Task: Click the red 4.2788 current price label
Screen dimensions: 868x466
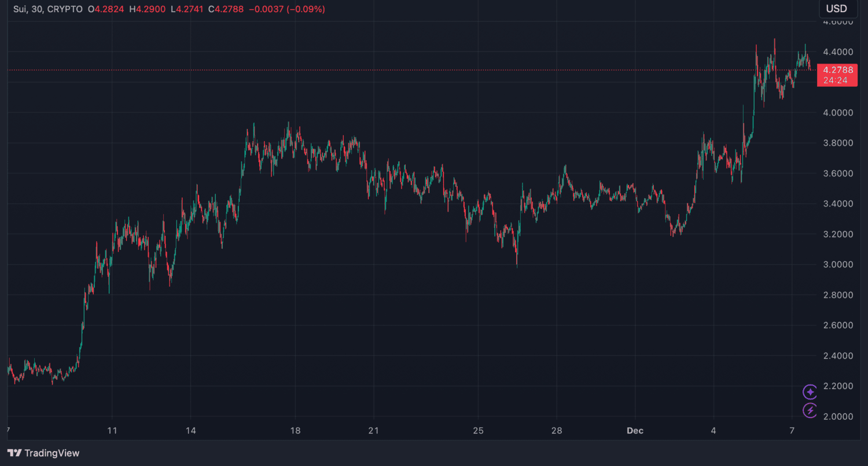Action: (x=837, y=70)
